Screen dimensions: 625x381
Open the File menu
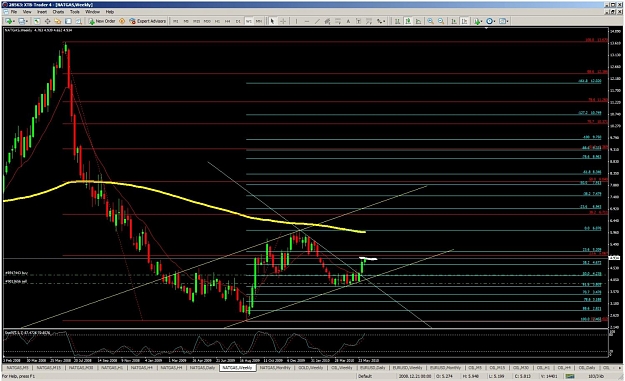pos(14,12)
